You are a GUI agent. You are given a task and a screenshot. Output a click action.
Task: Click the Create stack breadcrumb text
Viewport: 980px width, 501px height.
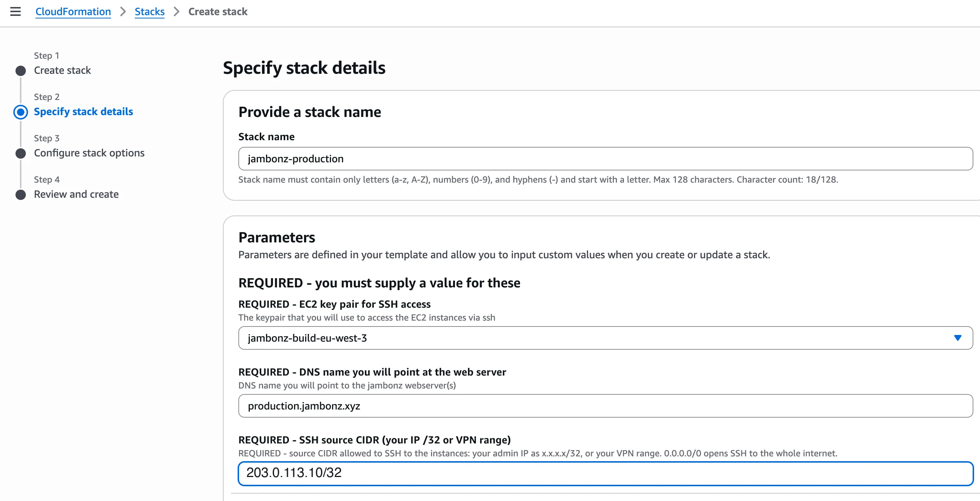(218, 12)
